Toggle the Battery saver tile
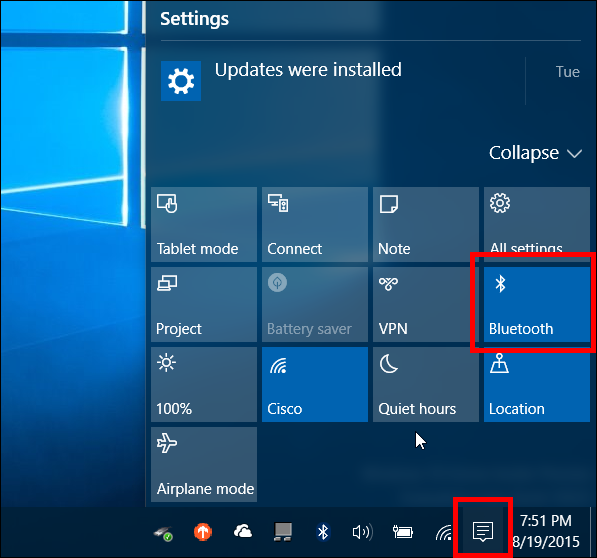597x558 pixels. point(315,305)
